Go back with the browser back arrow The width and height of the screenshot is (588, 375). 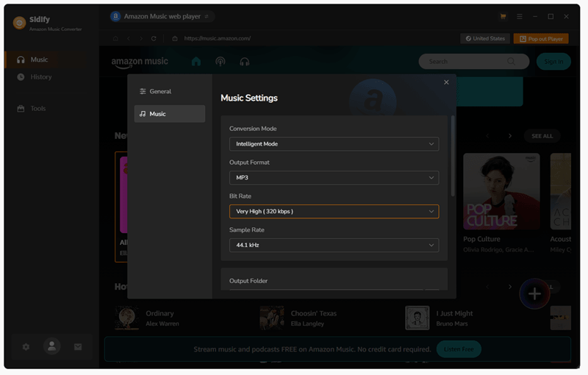point(128,39)
